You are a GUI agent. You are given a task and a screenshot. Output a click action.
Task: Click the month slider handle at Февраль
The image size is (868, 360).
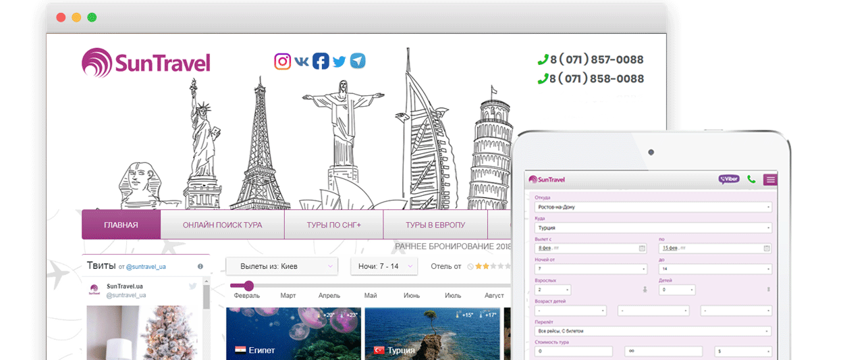pos(248,286)
